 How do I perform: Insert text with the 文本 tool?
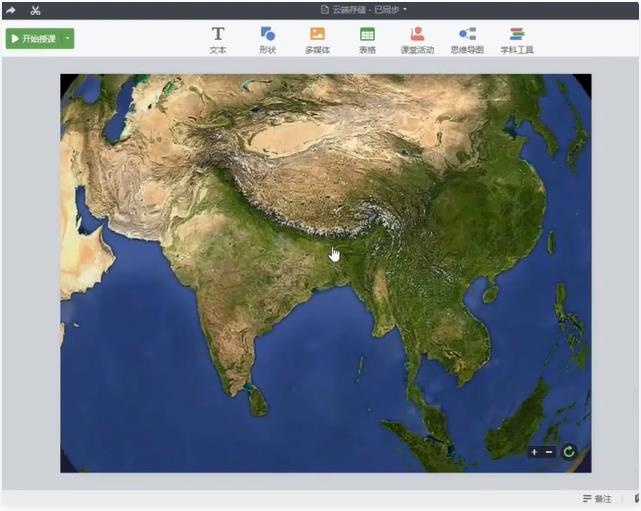[x=218, y=40]
